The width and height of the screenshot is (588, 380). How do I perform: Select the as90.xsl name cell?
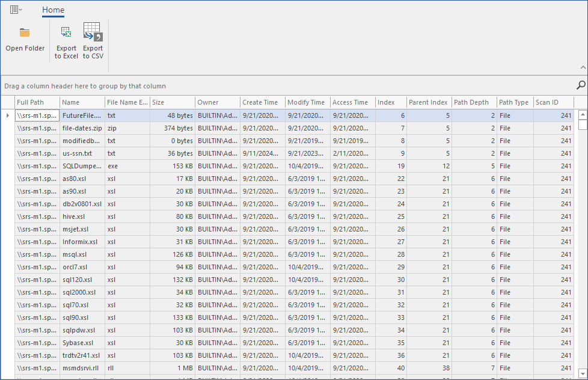tap(82, 191)
